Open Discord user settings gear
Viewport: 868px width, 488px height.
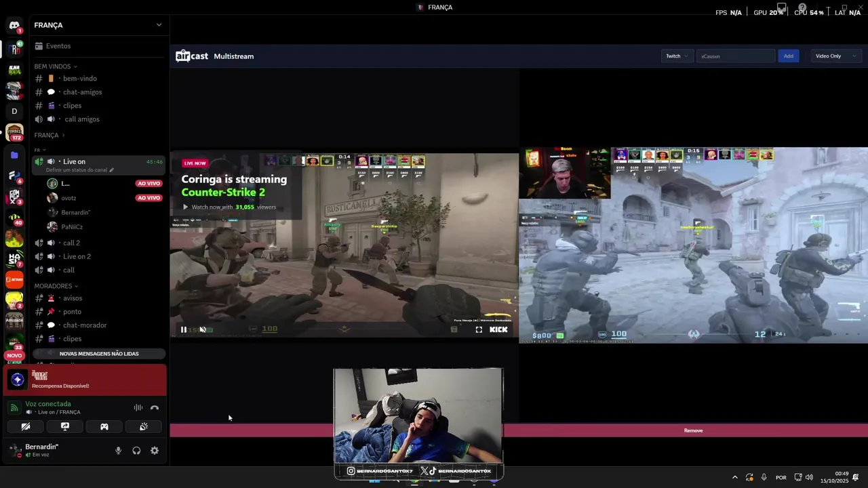[155, 451]
